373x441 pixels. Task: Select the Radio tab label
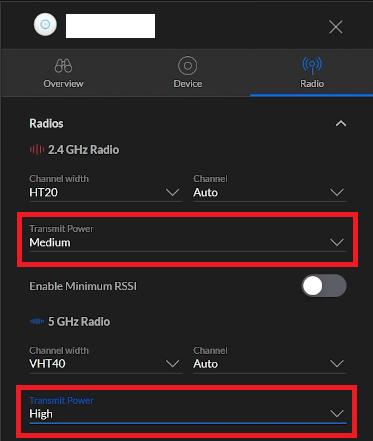click(x=312, y=83)
